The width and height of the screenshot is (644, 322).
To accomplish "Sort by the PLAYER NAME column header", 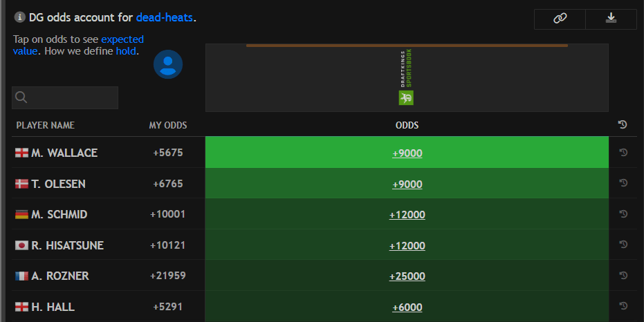I will [46, 125].
